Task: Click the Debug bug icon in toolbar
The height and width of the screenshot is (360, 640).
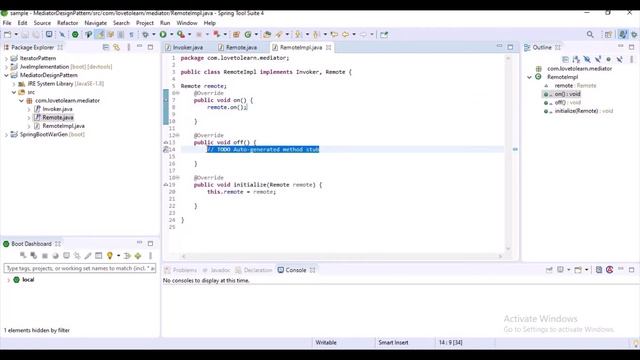Action: click(x=145, y=35)
